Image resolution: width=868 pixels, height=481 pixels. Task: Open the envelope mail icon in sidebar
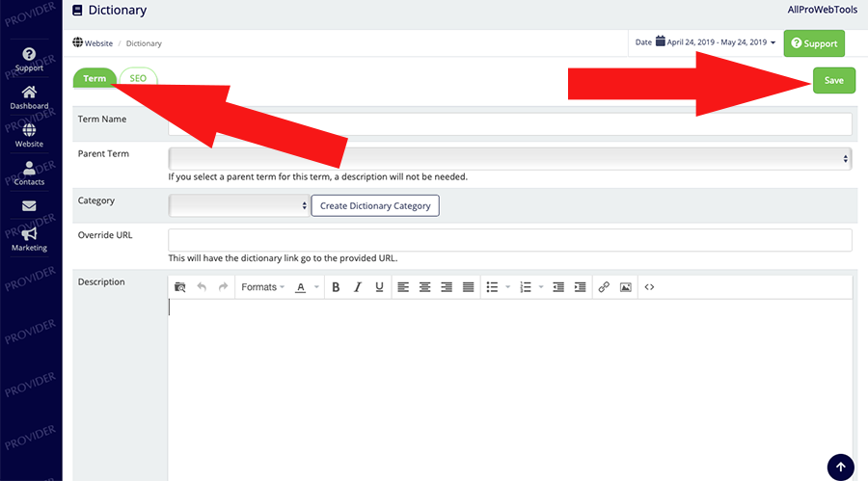point(29,206)
